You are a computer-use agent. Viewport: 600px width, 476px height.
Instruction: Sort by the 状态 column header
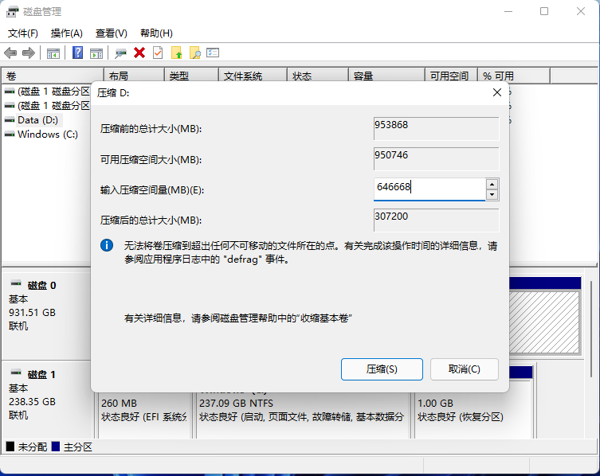(318, 76)
